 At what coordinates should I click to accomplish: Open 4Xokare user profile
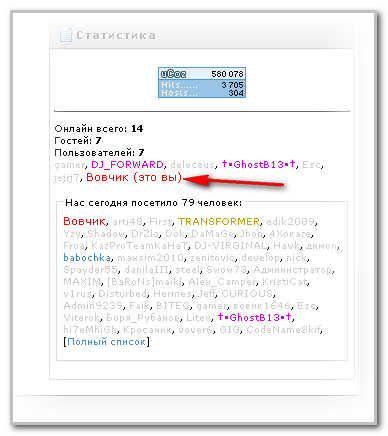(290, 234)
